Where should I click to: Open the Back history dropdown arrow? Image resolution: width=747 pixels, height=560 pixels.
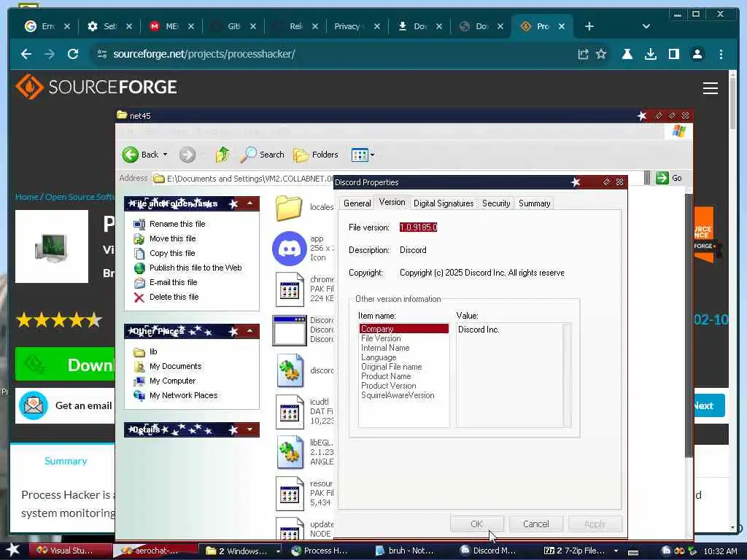[166, 155]
